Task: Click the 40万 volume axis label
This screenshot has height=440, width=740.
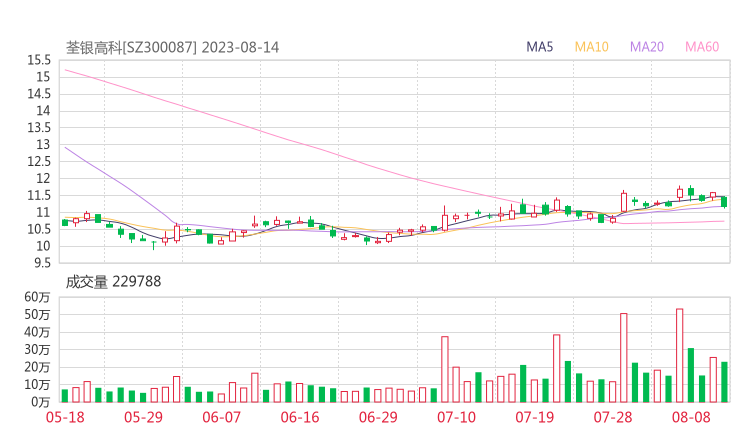Action: point(37,332)
